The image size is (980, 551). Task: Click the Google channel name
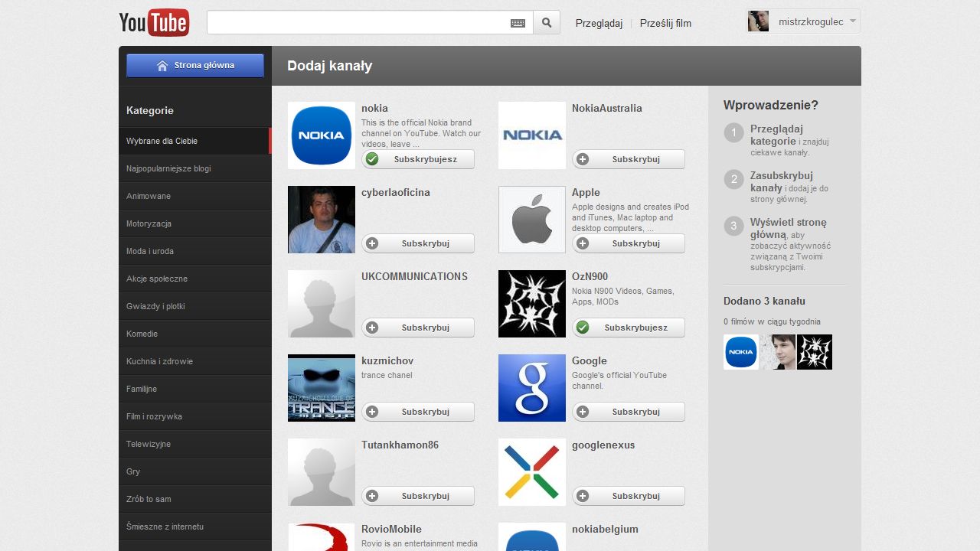click(x=590, y=360)
